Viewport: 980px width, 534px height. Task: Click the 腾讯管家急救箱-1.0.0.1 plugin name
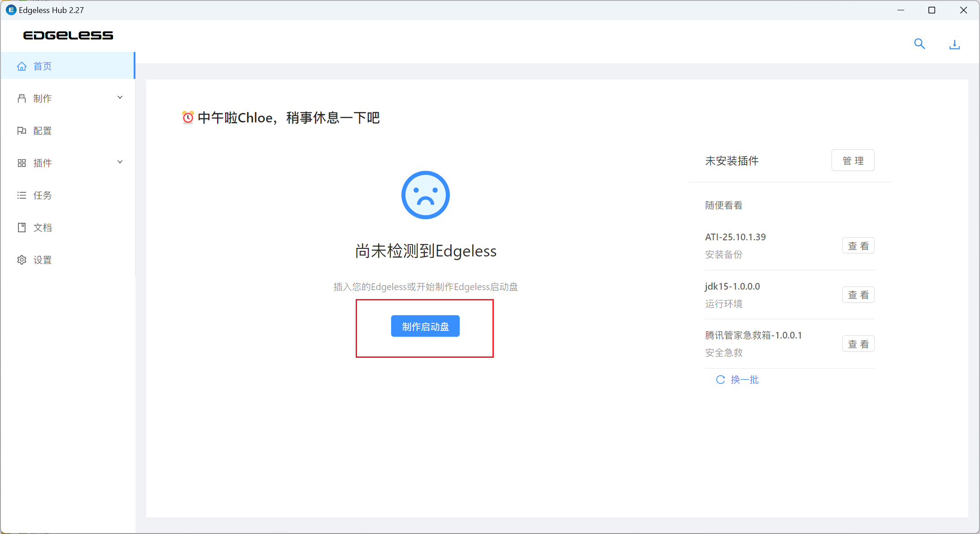click(x=753, y=335)
